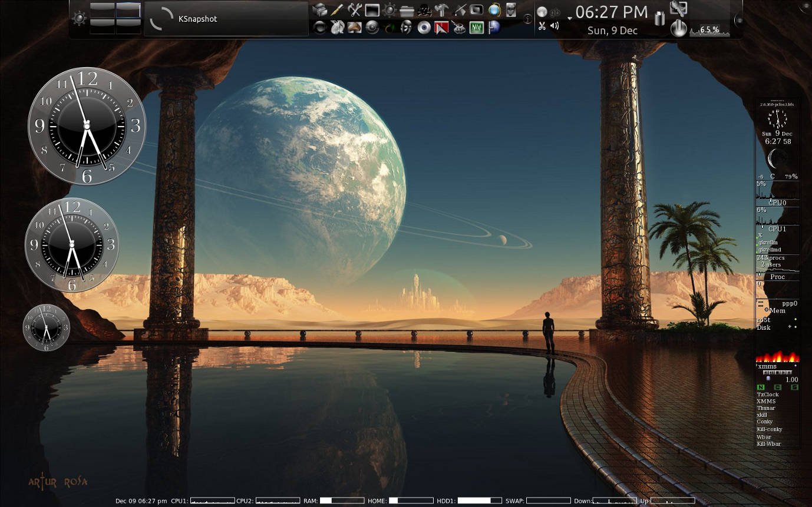Screen dimensions: 812x507
Task: Click the medium analog clock widget
Action: [72, 245]
